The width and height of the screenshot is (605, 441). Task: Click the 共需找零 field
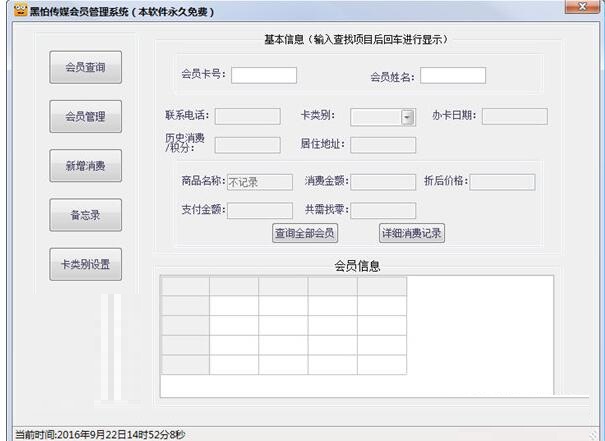pos(383,211)
